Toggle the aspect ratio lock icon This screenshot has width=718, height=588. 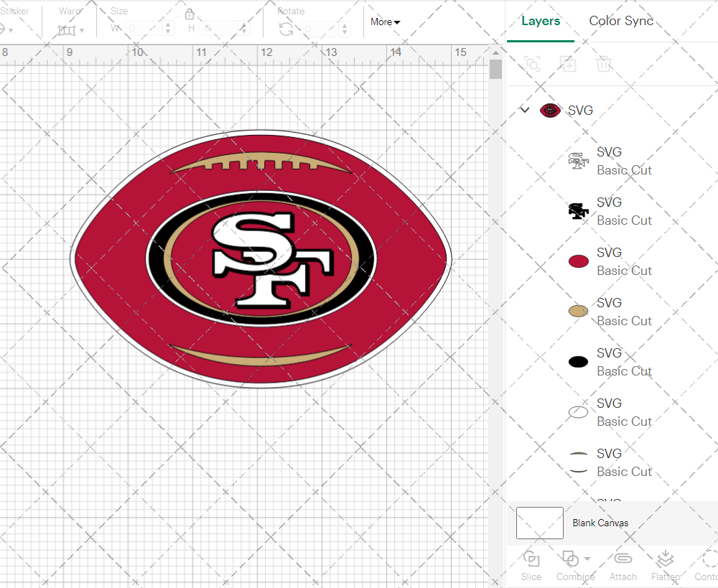pyautogui.click(x=190, y=14)
